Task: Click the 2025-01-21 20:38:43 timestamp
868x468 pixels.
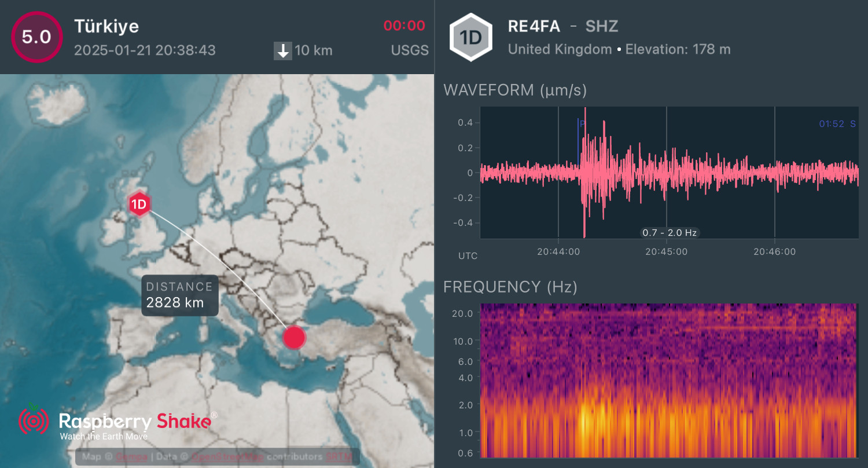Action: [145, 50]
